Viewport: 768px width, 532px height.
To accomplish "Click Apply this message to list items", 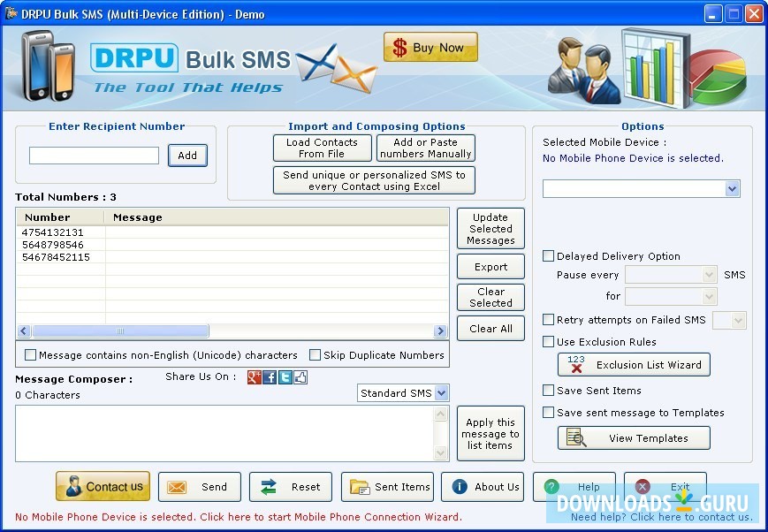I will click(x=490, y=434).
